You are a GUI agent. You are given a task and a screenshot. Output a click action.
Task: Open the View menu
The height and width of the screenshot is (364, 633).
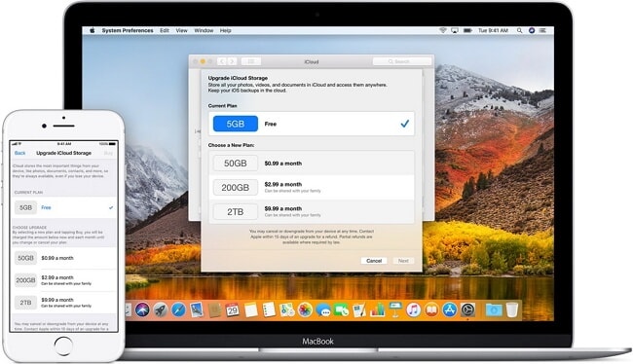(182, 30)
